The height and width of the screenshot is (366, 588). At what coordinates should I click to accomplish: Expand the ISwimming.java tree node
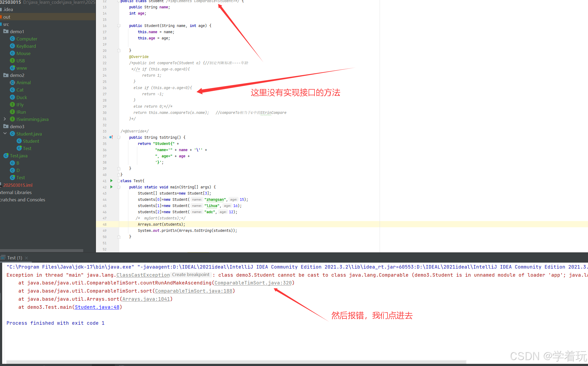(x=5, y=119)
